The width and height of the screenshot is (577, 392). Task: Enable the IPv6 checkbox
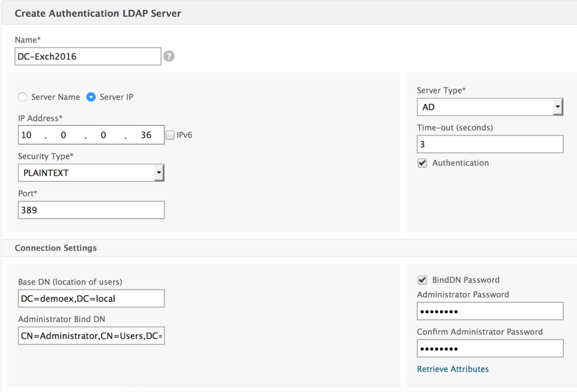click(x=171, y=135)
